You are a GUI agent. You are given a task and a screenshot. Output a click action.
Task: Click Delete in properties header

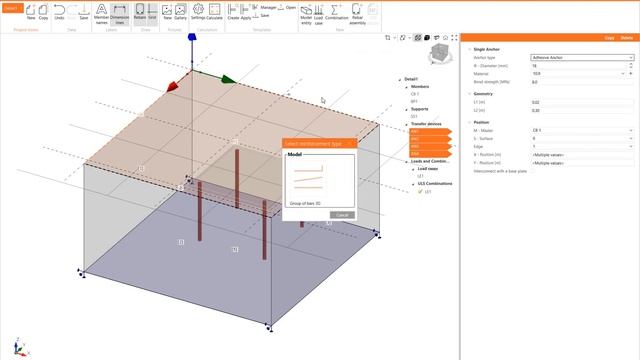click(627, 38)
